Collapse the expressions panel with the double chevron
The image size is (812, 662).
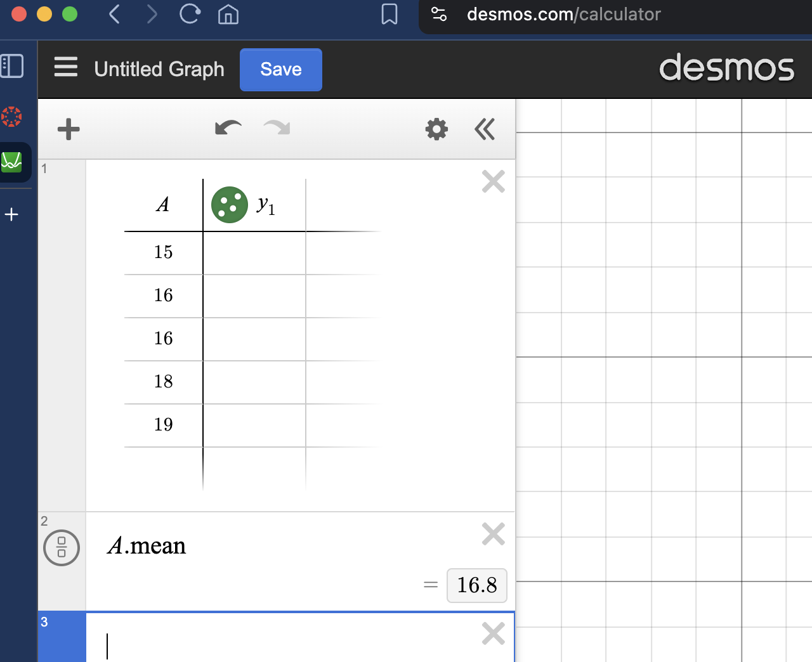485,129
